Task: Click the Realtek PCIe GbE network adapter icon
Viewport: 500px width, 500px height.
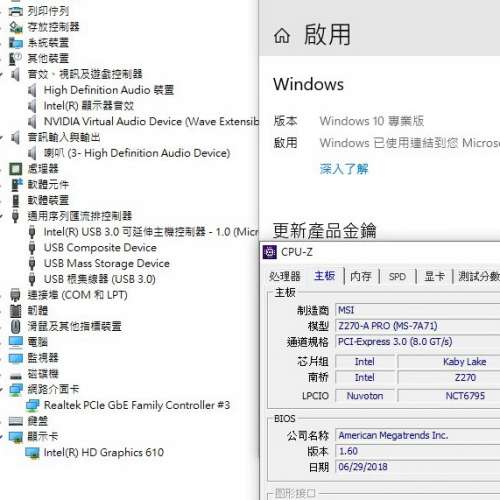Action: (x=32, y=405)
